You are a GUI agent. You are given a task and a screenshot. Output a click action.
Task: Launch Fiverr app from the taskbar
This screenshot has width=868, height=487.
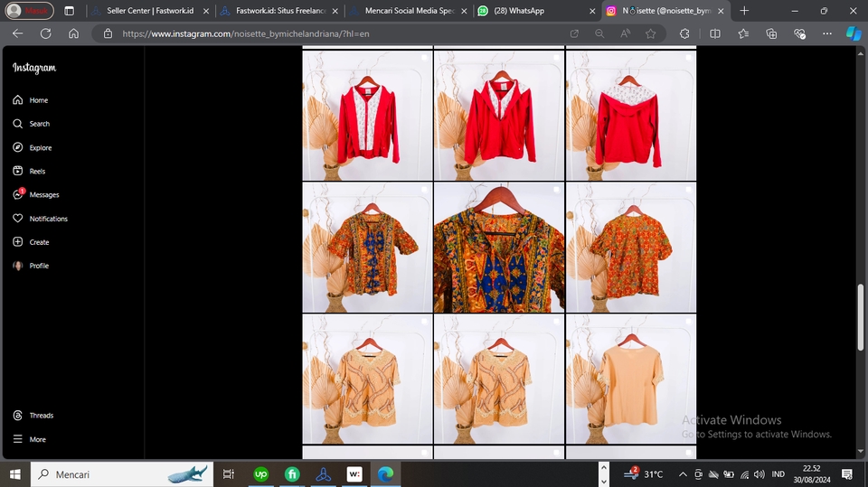pos(292,474)
